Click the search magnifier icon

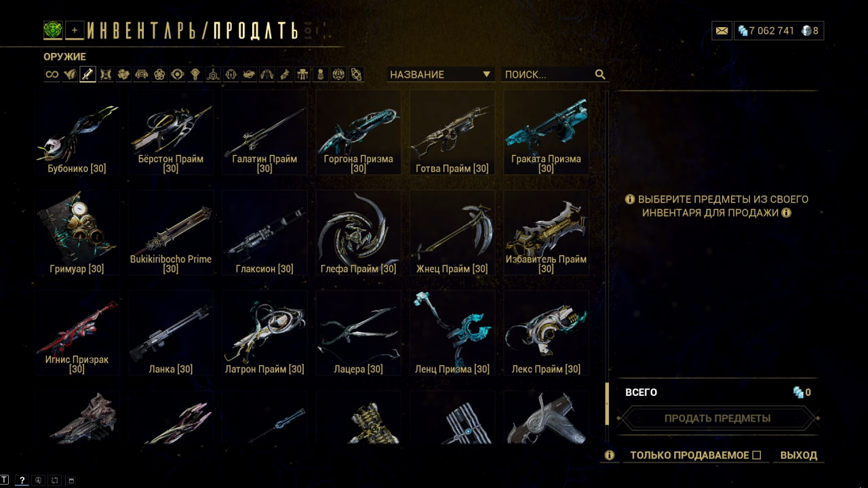click(x=599, y=75)
